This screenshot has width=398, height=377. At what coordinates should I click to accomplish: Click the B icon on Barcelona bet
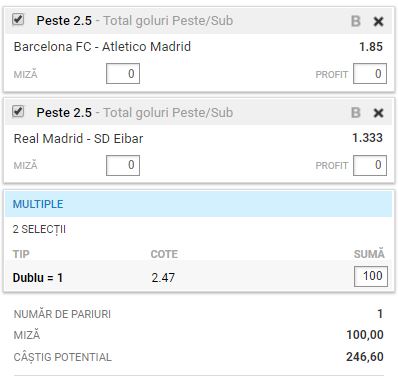point(356,21)
